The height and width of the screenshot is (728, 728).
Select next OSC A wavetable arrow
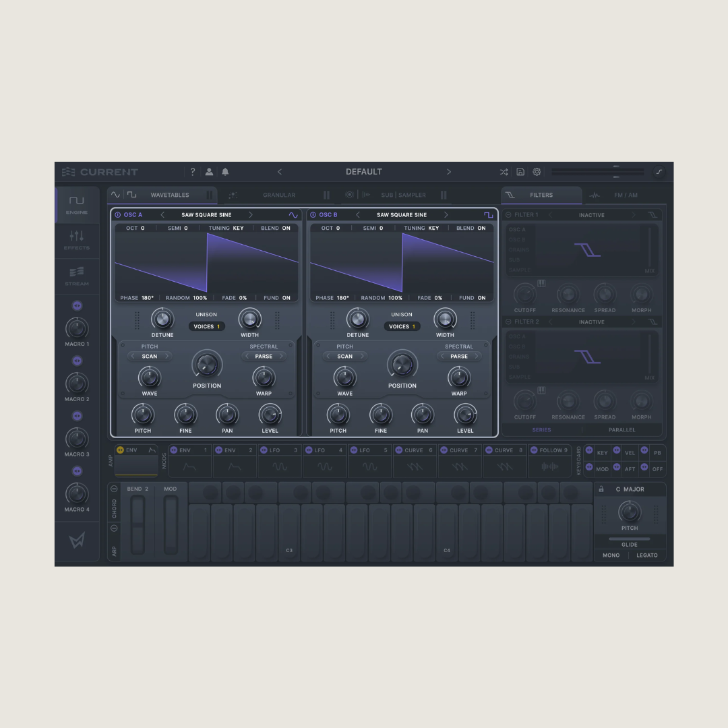coord(251,215)
